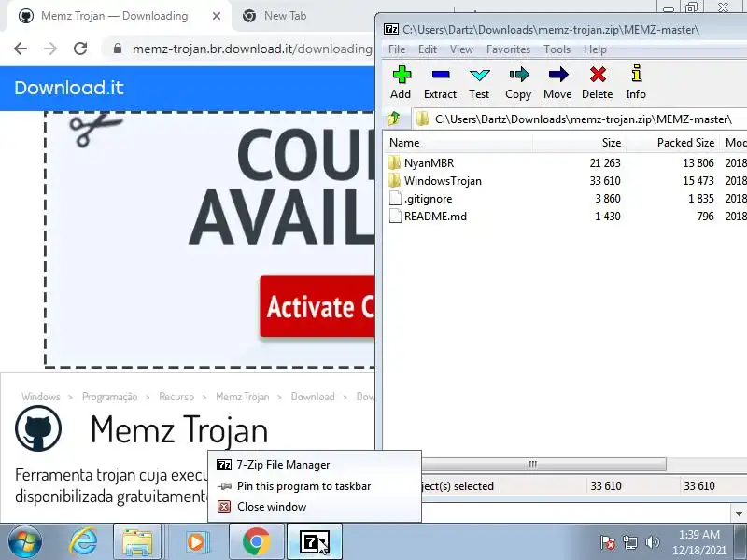Open Windows Explorer from taskbar
The width and height of the screenshot is (747, 560).
coord(137,542)
